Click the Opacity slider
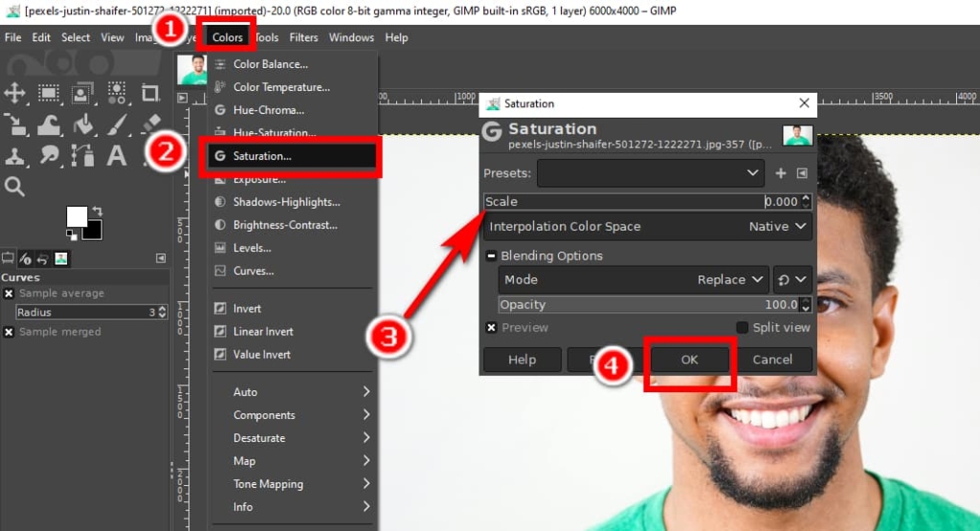This screenshot has width=980, height=531. (647, 304)
